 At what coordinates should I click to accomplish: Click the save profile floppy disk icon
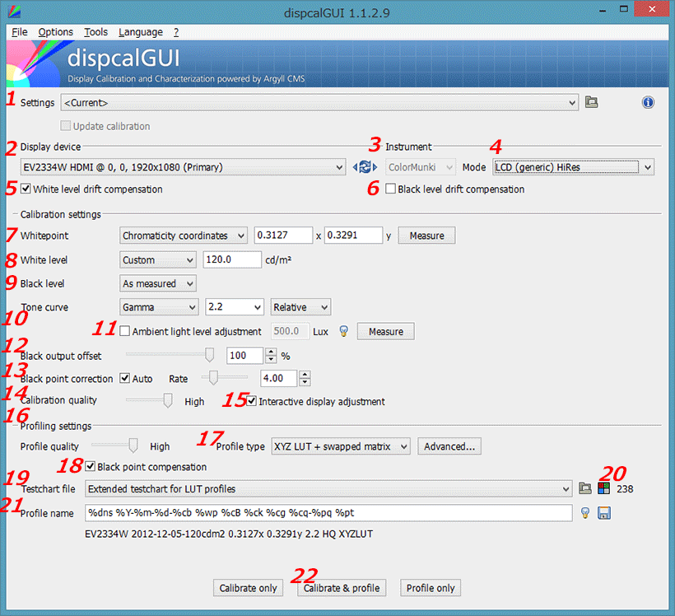[x=604, y=513]
